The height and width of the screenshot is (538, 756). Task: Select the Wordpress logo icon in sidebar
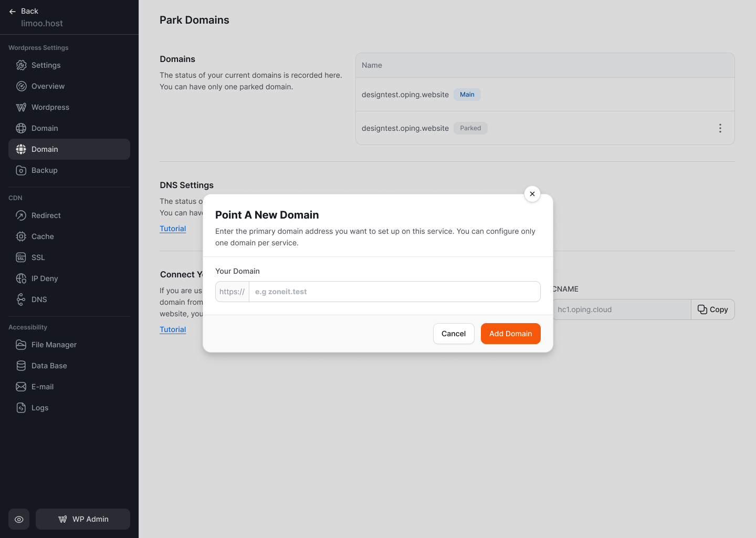pyautogui.click(x=21, y=107)
